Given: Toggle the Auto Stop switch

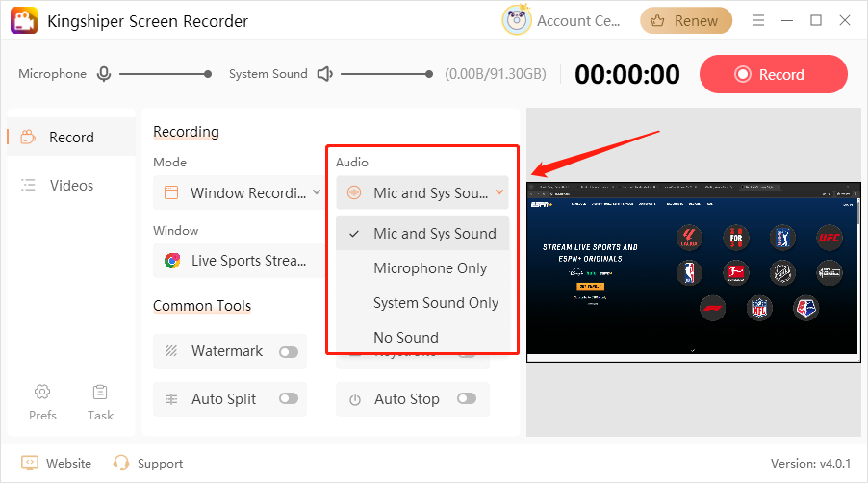Looking at the screenshot, I should click(x=467, y=398).
